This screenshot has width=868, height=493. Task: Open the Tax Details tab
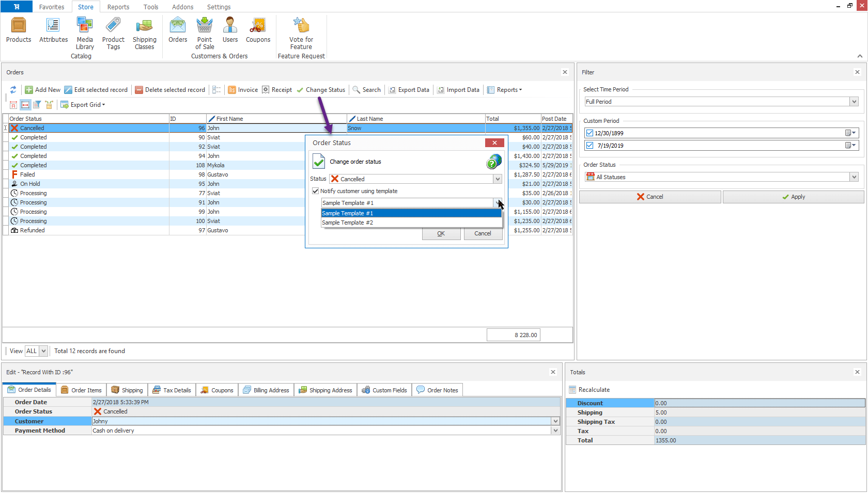172,390
